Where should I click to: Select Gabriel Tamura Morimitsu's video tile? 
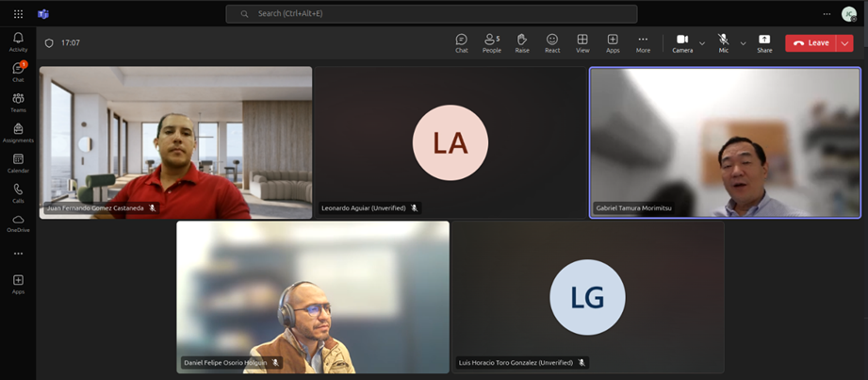[x=725, y=142]
